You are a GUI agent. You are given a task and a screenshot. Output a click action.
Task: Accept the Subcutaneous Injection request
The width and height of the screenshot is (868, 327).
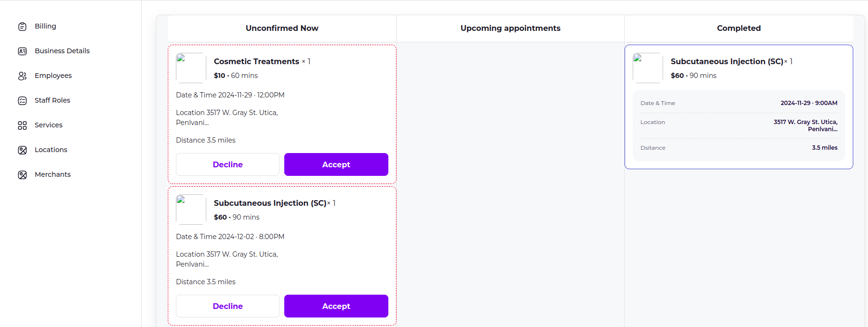[x=336, y=306]
